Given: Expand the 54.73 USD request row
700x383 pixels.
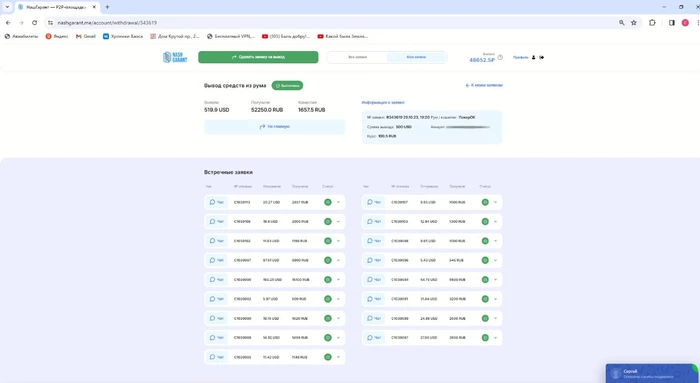Looking at the screenshot, I should coord(495,279).
